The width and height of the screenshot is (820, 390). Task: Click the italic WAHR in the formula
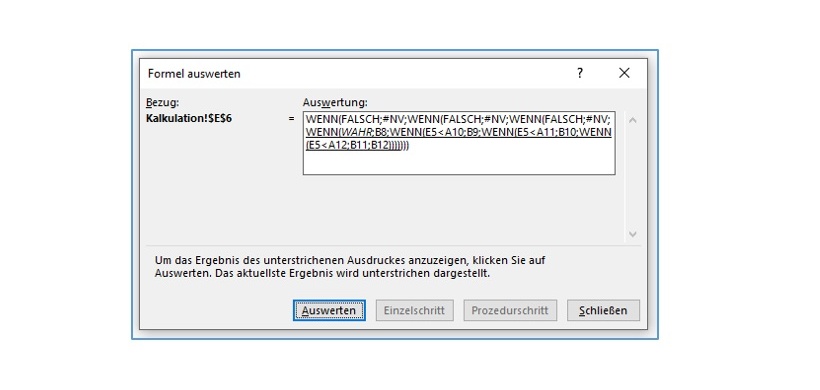(x=356, y=132)
